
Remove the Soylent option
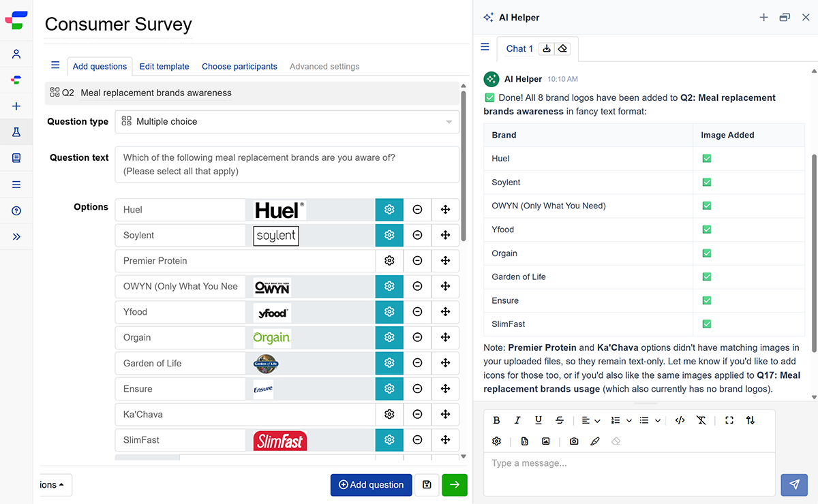click(417, 235)
